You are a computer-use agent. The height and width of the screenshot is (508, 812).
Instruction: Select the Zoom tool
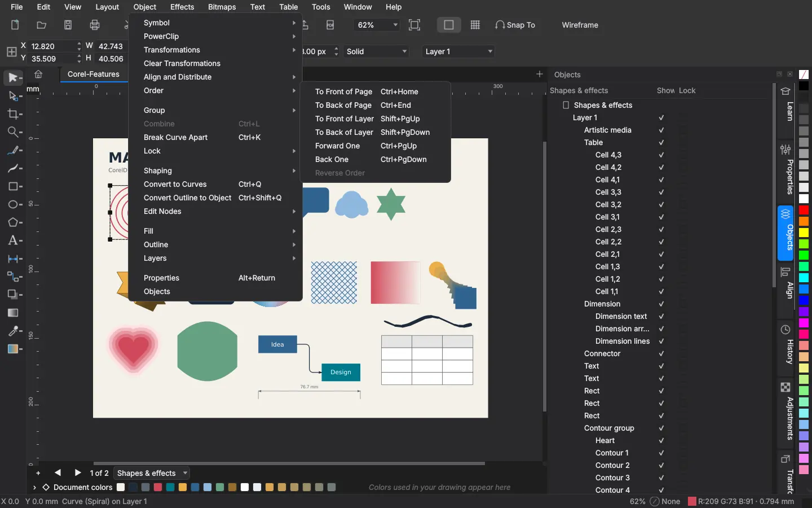pos(12,132)
